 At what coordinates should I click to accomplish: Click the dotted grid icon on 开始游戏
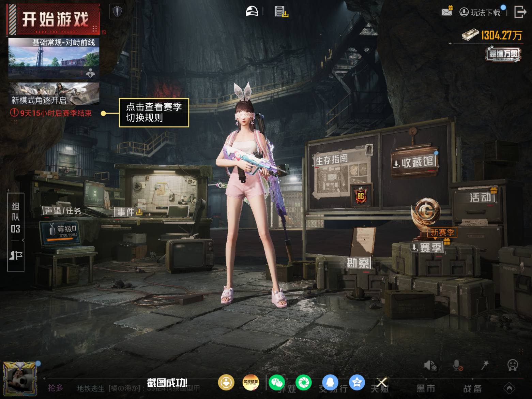(x=95, y=28)
